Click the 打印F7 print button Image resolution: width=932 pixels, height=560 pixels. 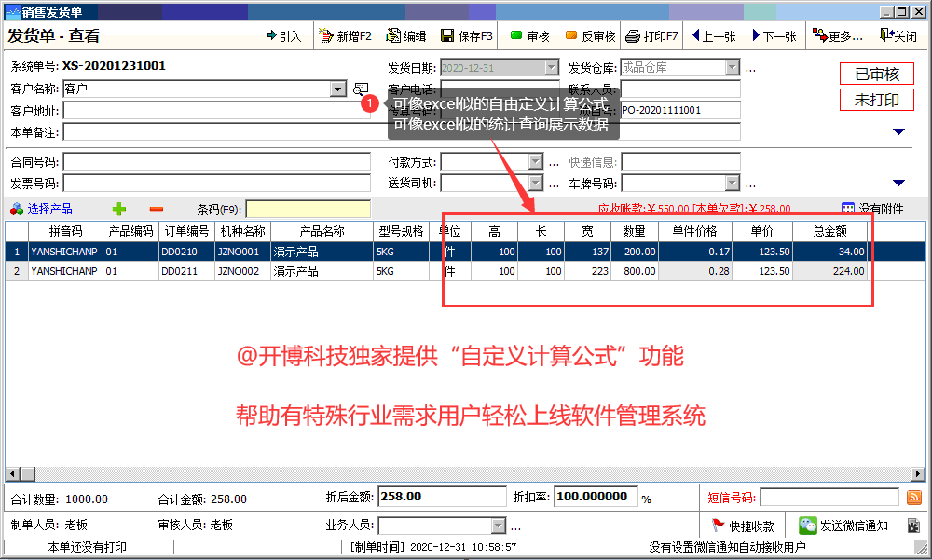(652, 36)
